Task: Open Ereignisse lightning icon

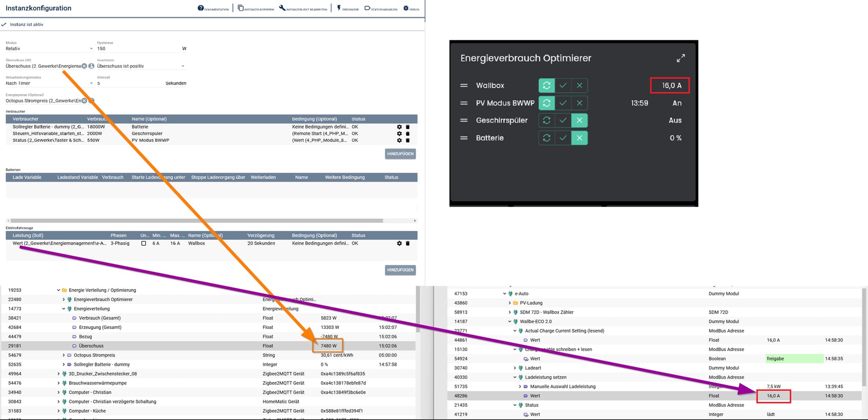Action: click(x=339, y=8)
